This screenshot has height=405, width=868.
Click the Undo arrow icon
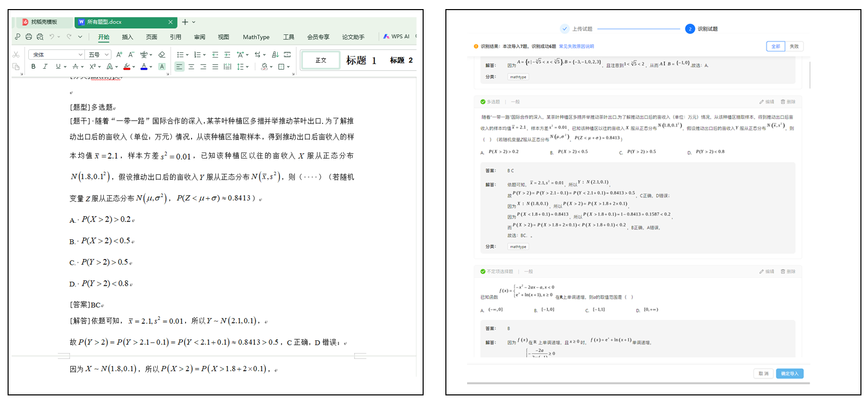coord(52,37)
